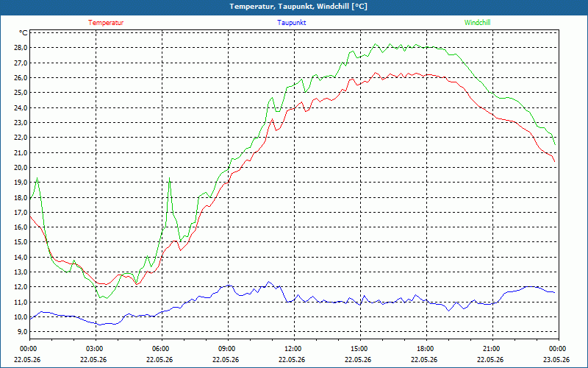Click the 14,0 y-axis value
Viewport: 588px width, 368px height.
pyautogui.click(x=21, y=257)
